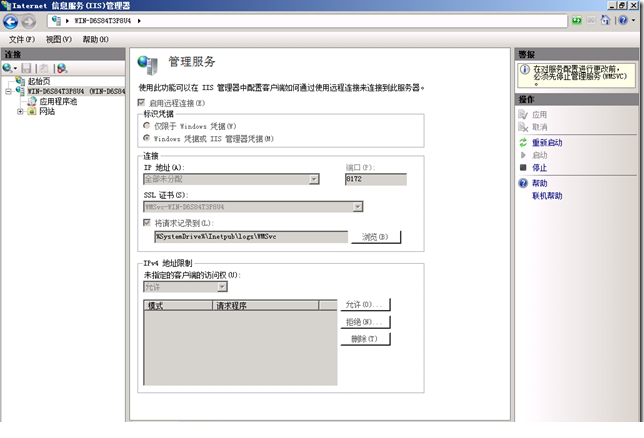Collapse the WIN-D6S84T3P8U4 server tree node
The image size is (644, 438).
pos(8,91)
